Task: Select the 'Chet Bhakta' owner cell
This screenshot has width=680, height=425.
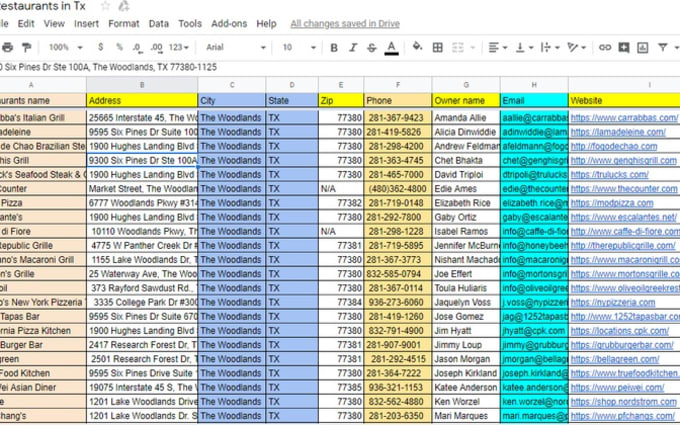Action: tap(466, 160)
